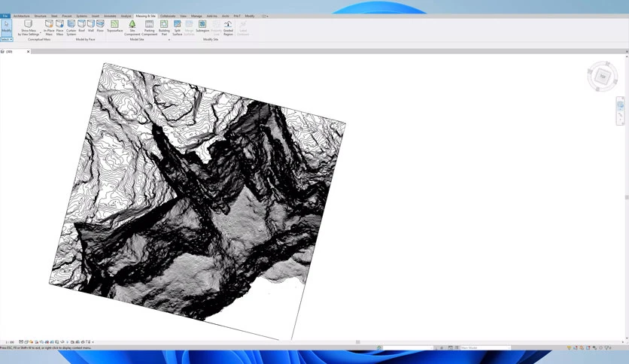This screenshot has height=364, width=629.
Task: Open the ribbon minimize options dropdown
Action: click(265, 16)
